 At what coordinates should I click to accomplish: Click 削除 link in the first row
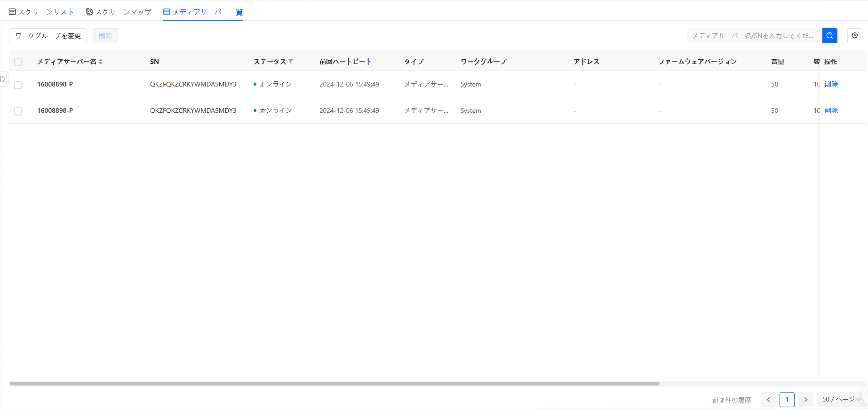tap(831, 84)
